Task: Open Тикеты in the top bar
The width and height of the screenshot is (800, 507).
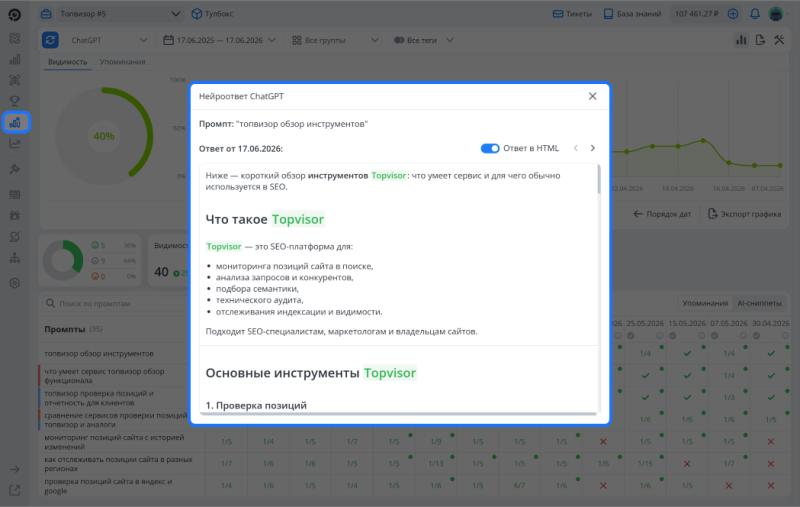Action: [572, 14]
